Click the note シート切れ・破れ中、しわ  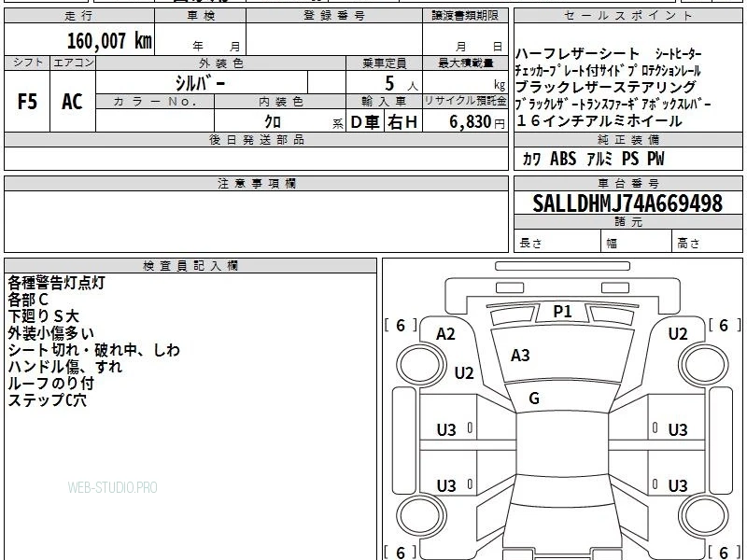94,350
